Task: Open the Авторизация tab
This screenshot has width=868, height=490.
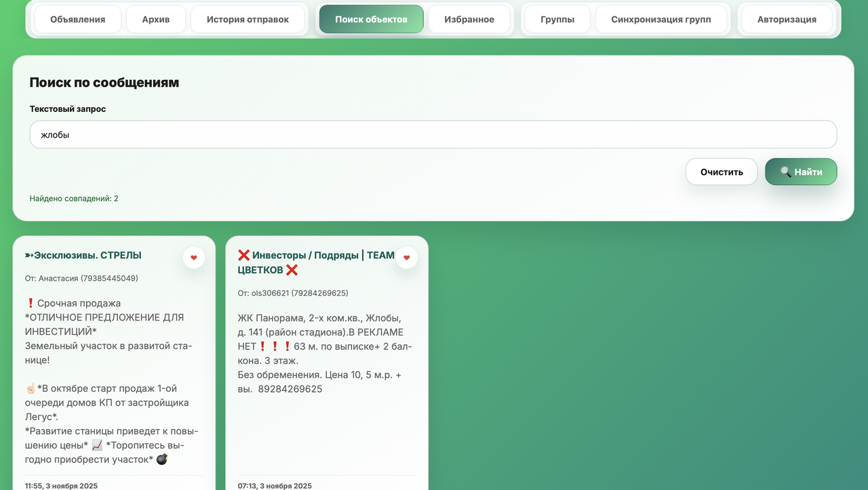Action: (x=787, y=19)
